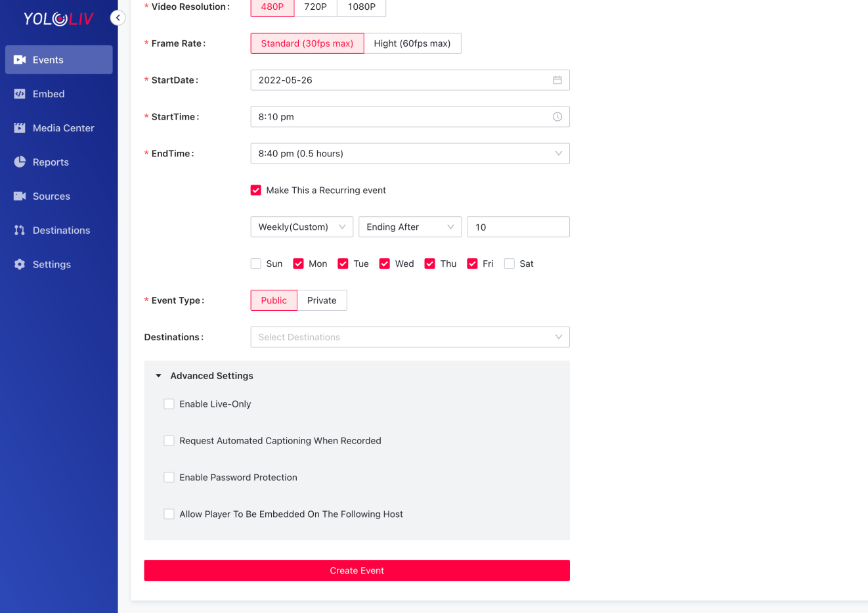Click the Events camera icon

(x=20, y=60)
